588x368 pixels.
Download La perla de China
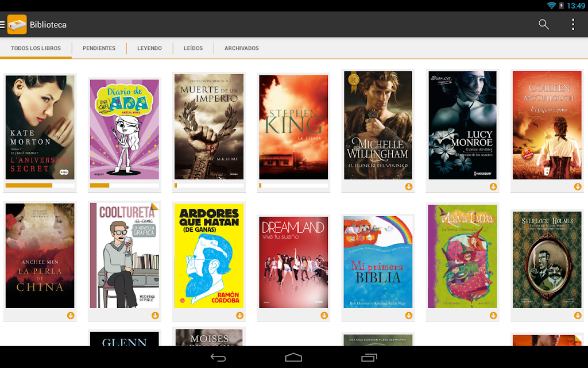[71, 316]
